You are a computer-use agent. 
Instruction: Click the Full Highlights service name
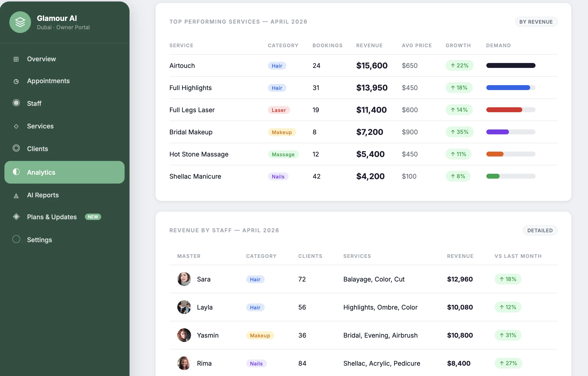point(191,88)
